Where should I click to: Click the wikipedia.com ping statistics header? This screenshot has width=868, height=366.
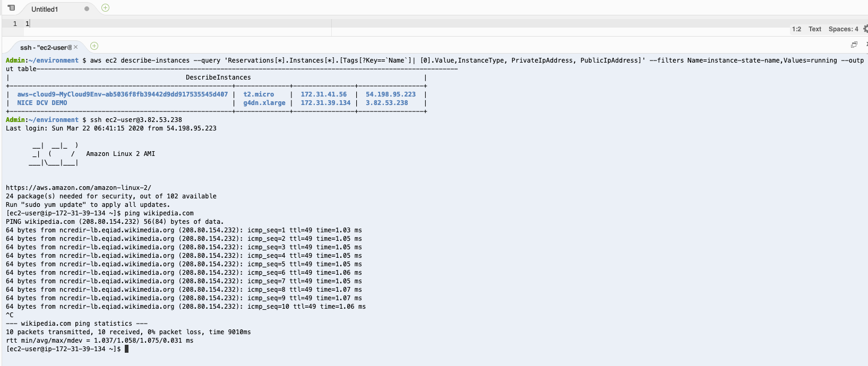(x=76, y=324)
